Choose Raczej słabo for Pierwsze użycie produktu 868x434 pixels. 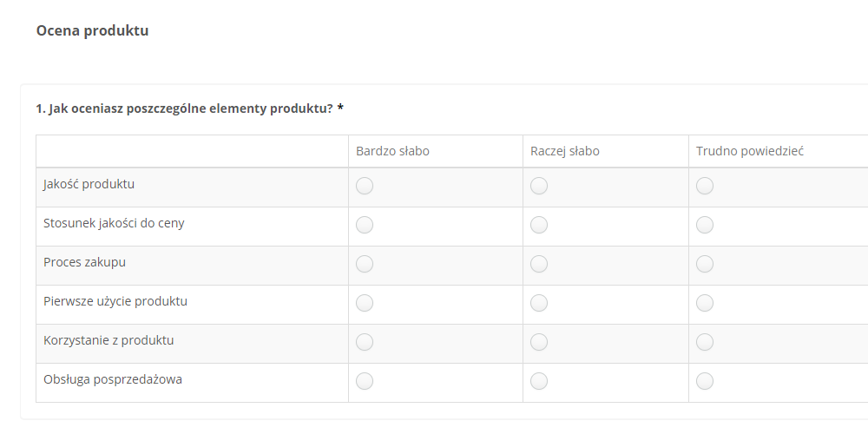click(539, 303)
